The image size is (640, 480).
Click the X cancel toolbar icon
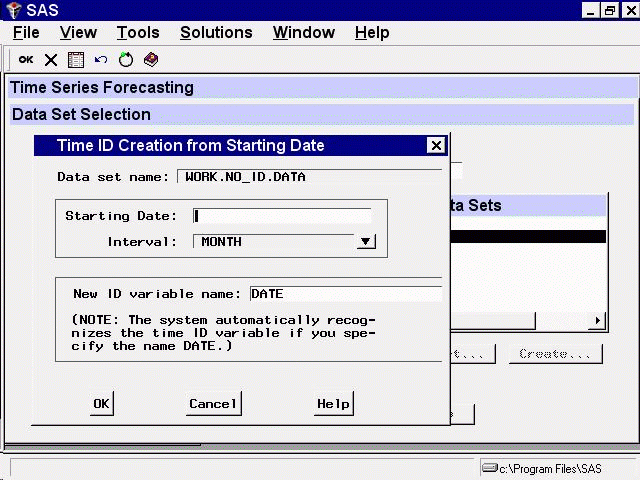pos(51,60)
